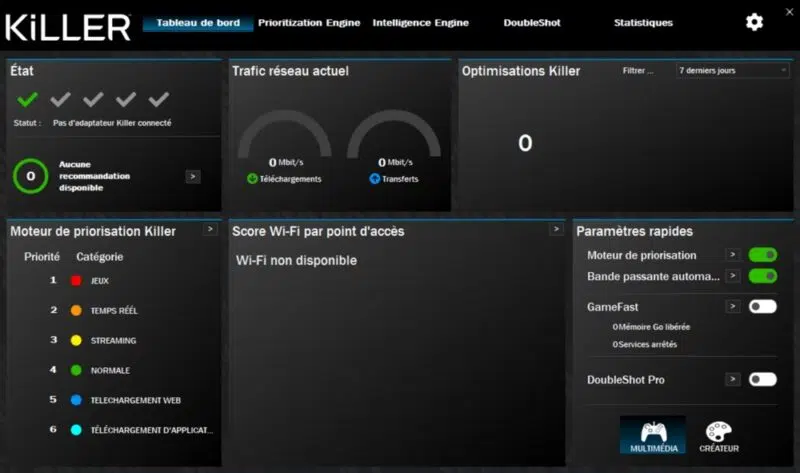This screenshot has width=800, height=473.
Task: Click the green status checkmark
Action: pos(28,99)
